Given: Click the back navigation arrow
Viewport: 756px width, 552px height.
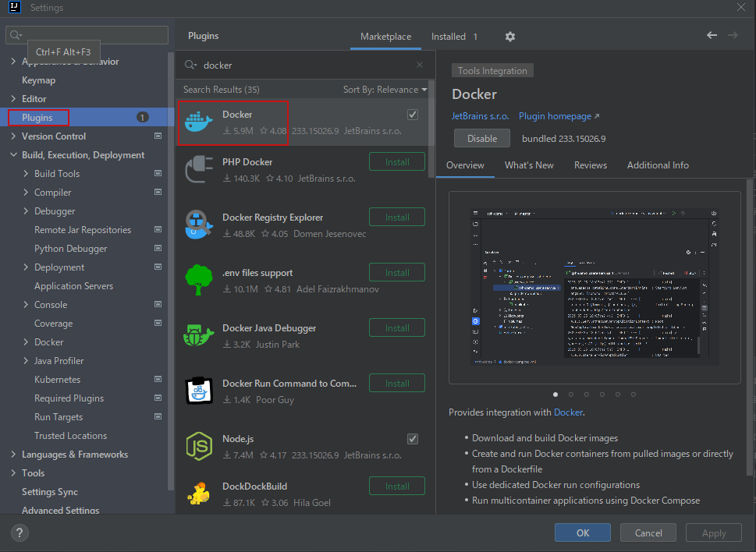Looking at the screenshot, I should point(712,35).
